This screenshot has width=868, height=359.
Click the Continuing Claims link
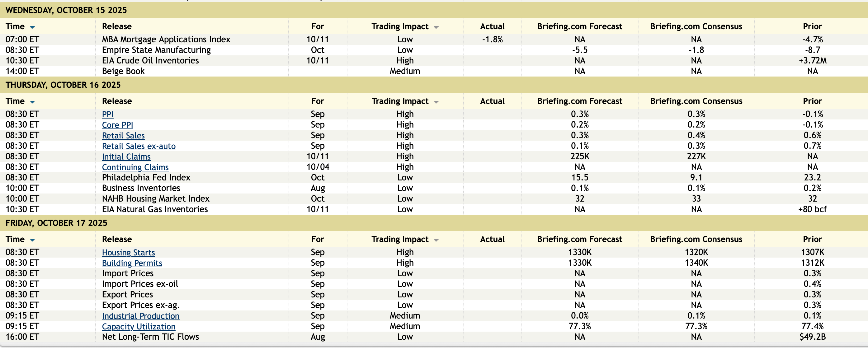[135, 167]
